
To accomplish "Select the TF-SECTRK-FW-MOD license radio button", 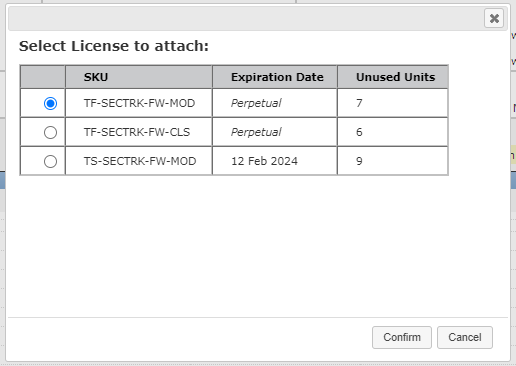I will point(50,103).
